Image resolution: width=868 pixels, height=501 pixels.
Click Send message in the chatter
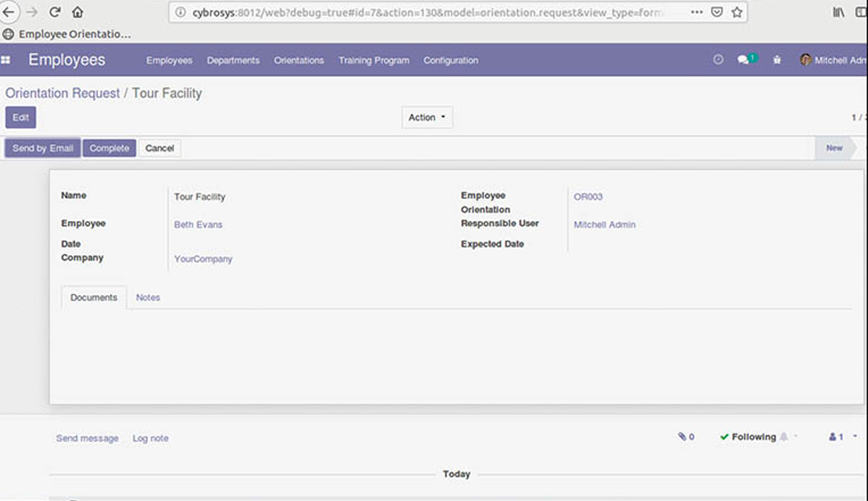(x=87, y=438)
